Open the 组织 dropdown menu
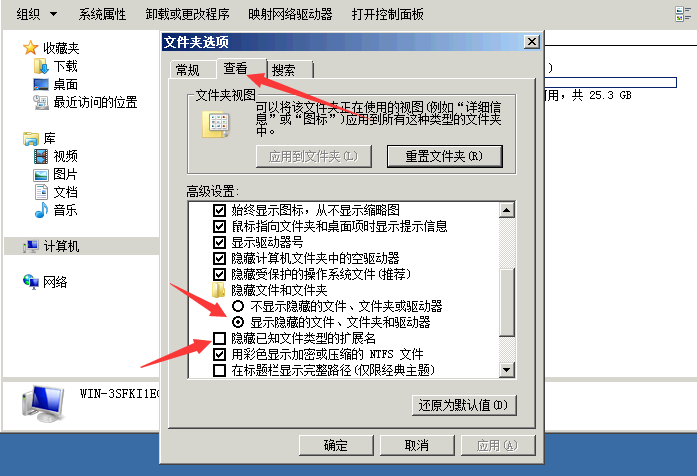This screenshot has width=697, height=476. point(36,14)
